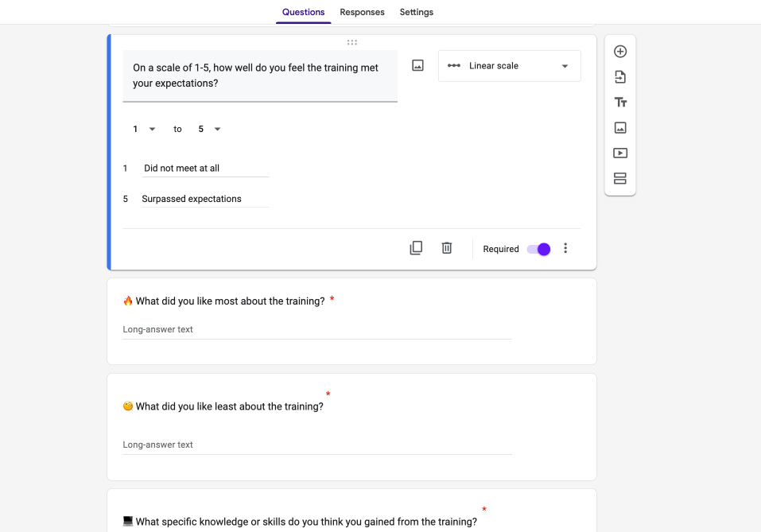Viewport: 761px width, 532px height.
Task: Open the Settings tab
Action: click(x=416, y=12)
